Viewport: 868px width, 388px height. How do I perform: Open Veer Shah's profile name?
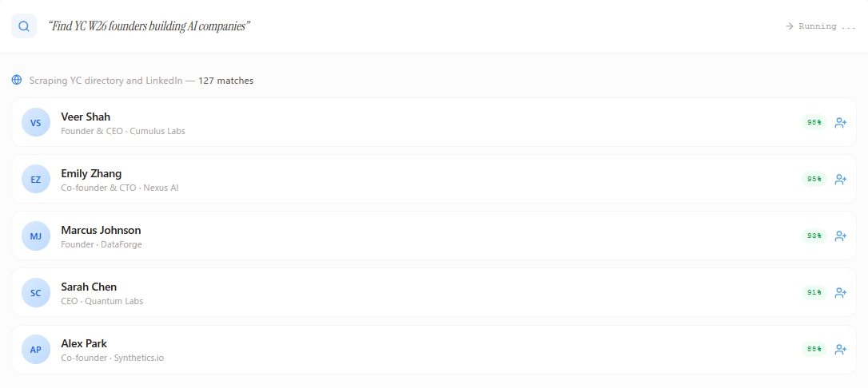click(86, 117)
